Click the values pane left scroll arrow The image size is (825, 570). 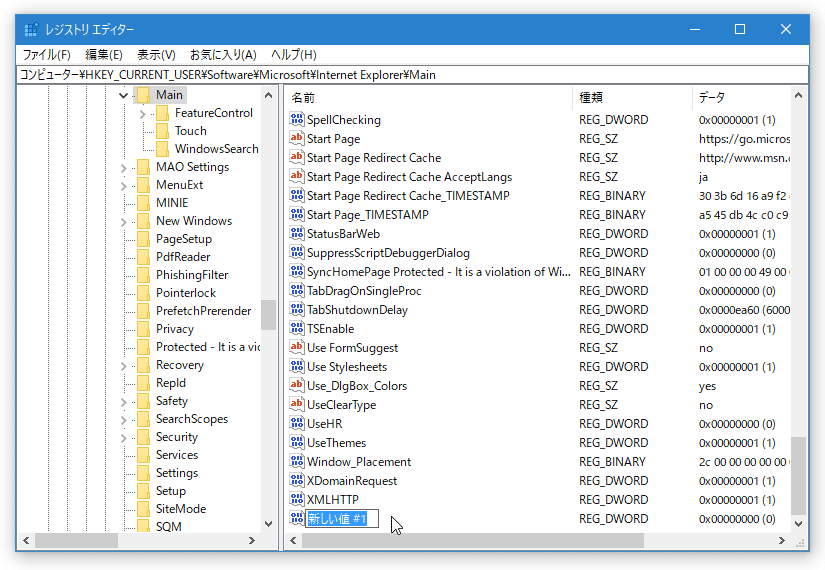click(x=293, y=540)
